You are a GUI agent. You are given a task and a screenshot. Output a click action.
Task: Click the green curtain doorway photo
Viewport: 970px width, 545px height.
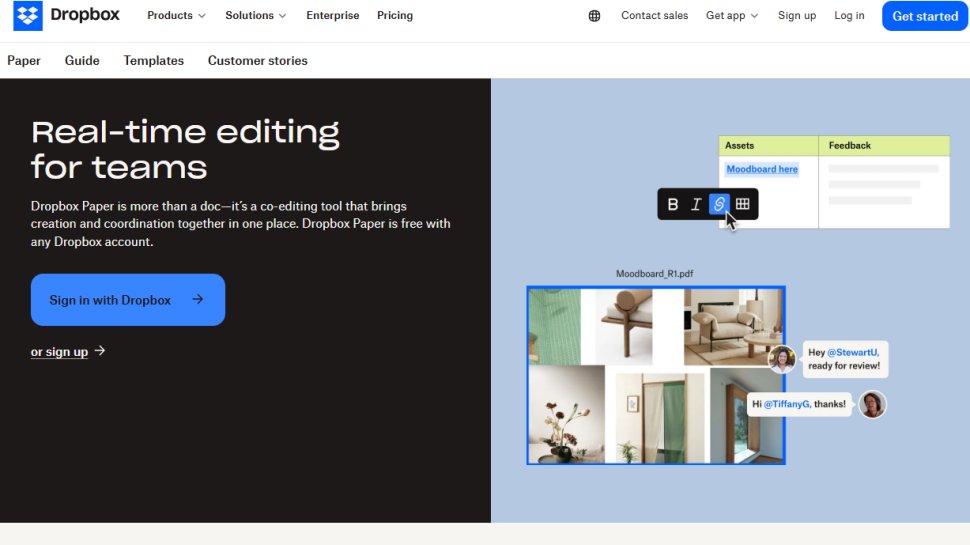(660, 418)
